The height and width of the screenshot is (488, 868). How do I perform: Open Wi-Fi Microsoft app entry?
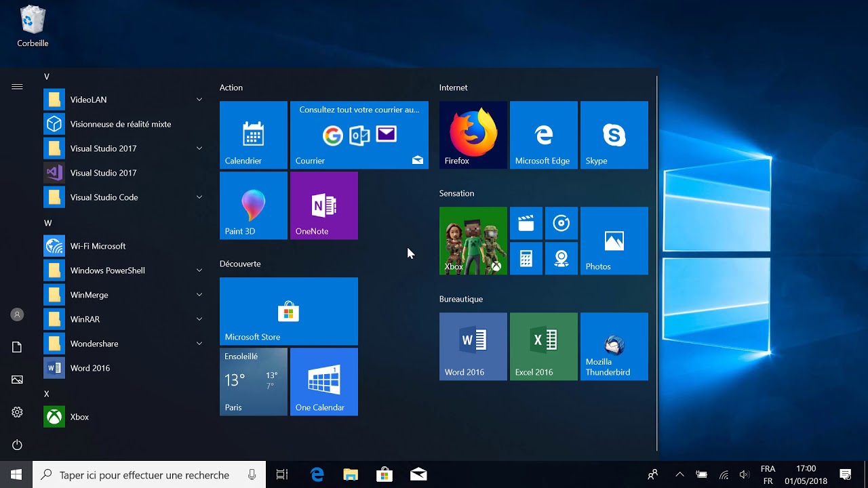tap(123, 246)
